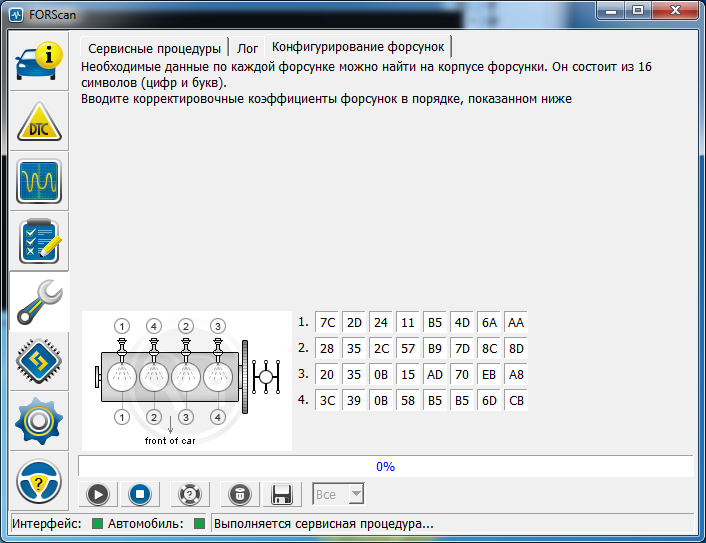Save using the floppy disk button

click(x=282, y=494)
